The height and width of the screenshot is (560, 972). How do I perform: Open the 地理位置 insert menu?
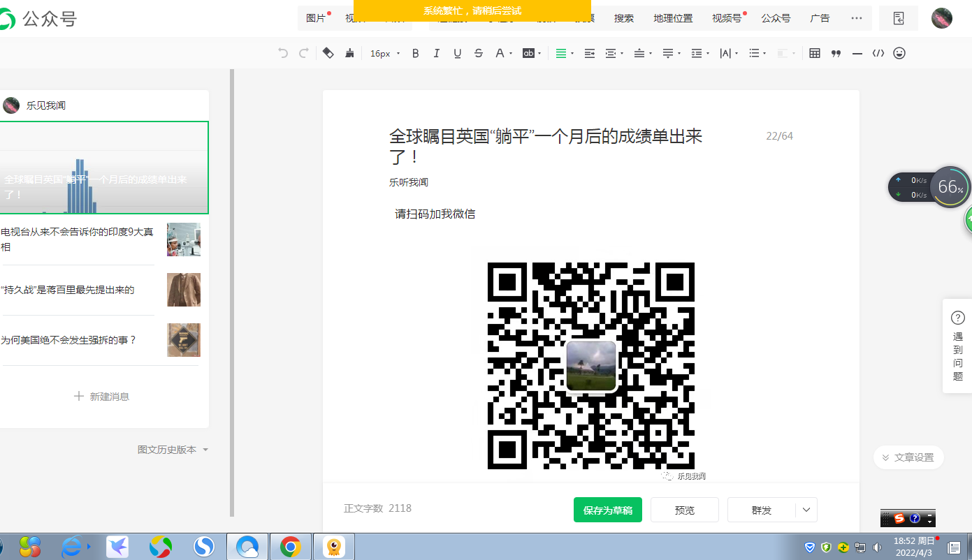673,18
